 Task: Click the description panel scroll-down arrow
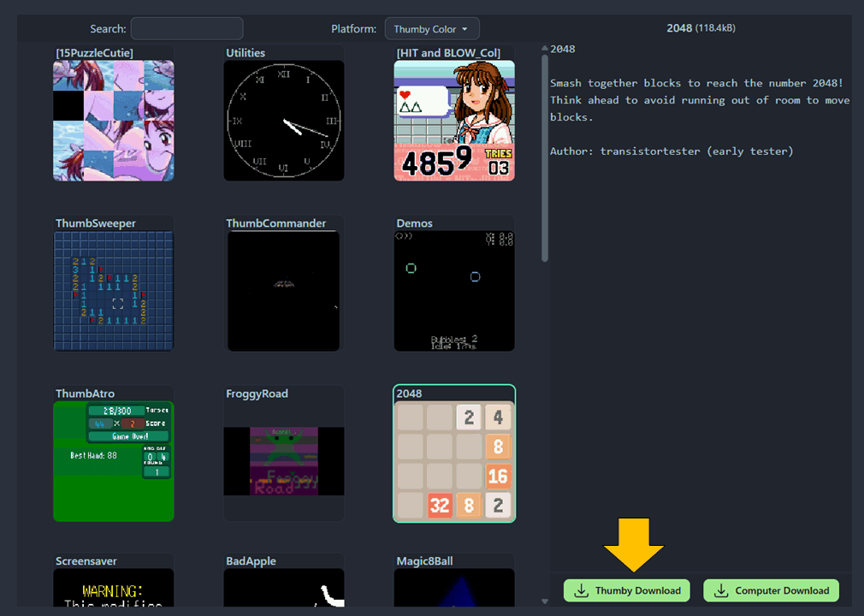544,601
